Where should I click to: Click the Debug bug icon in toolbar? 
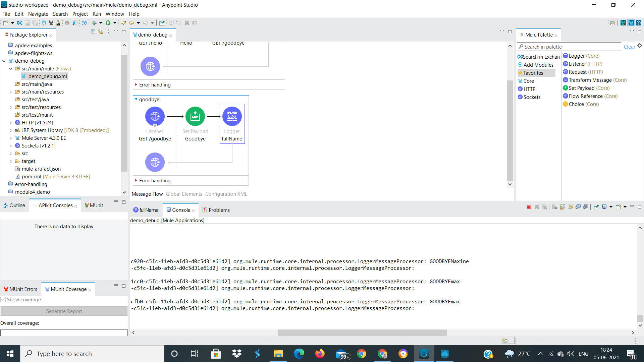click(94, 23)
